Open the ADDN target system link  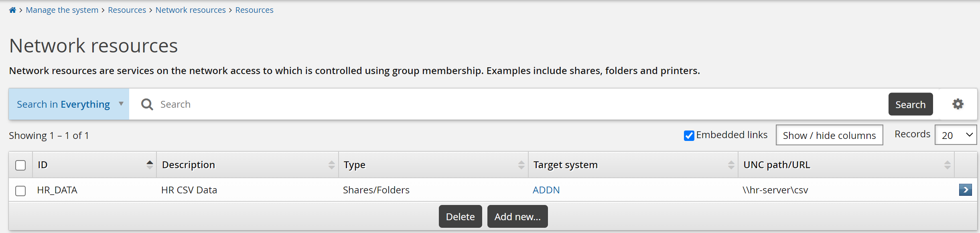pyautogui.click(x=546, y=190)
